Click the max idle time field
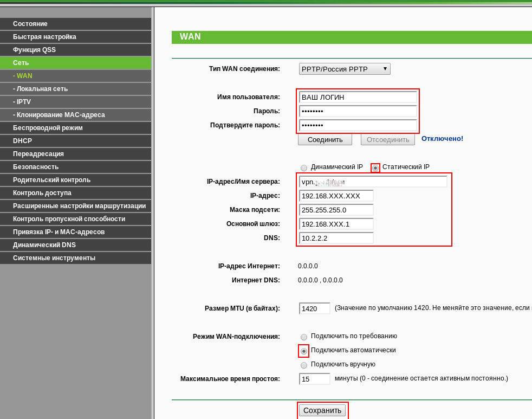This screenshot has height=419, width=532. (x=314, y=379)
